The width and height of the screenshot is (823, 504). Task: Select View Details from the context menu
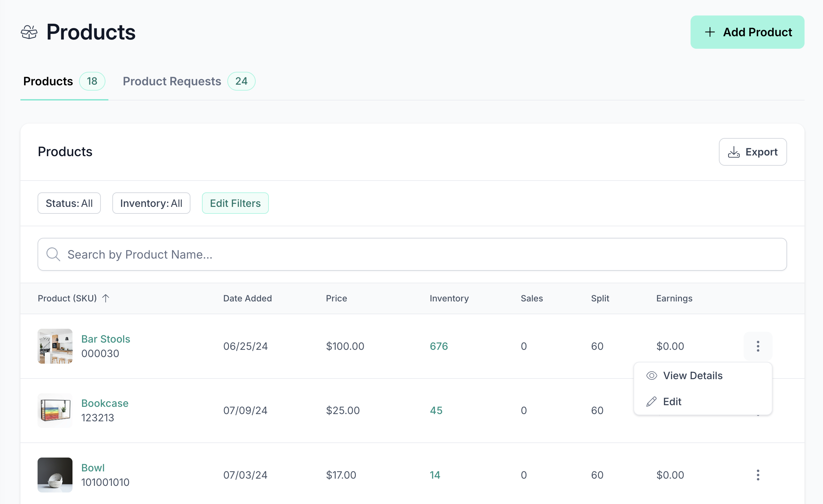[x=693, y=376]
